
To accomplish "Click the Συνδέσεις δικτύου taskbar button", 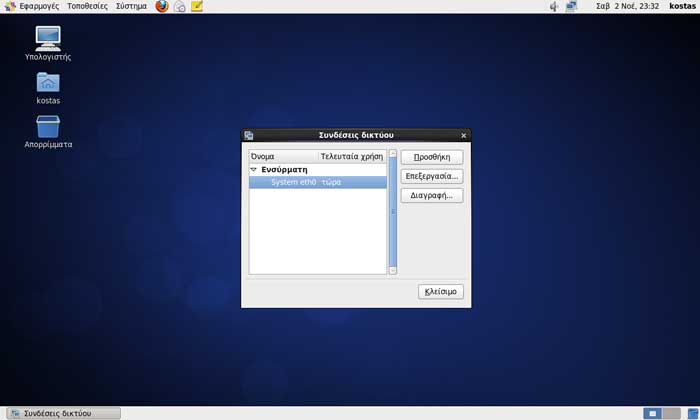I will pyautogui.click(x=63, y=413).
